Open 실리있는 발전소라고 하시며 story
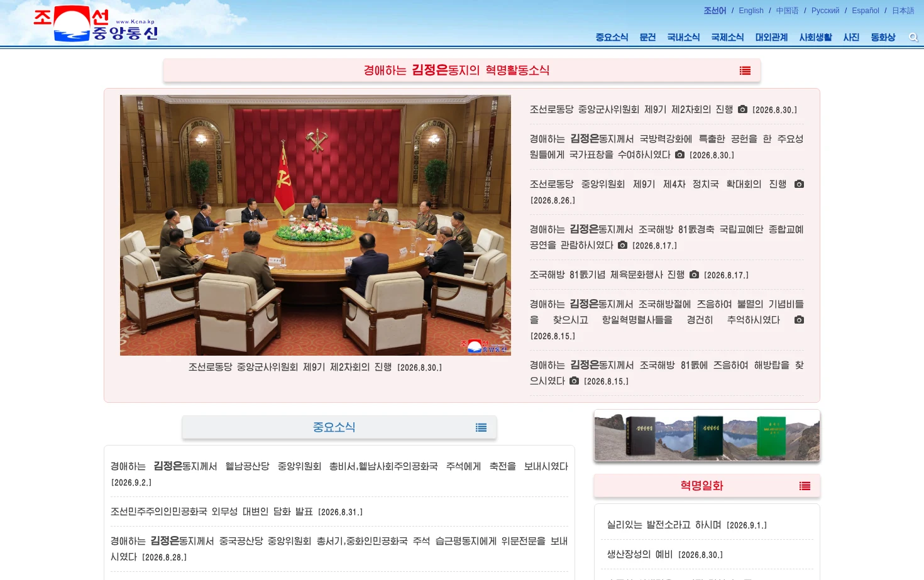The height and width of the screenshot is (580, 924). (x=664, y=525)
